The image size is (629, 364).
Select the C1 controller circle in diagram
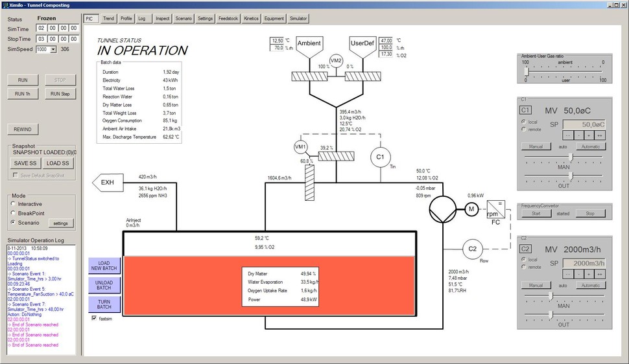tap(381, 157)
